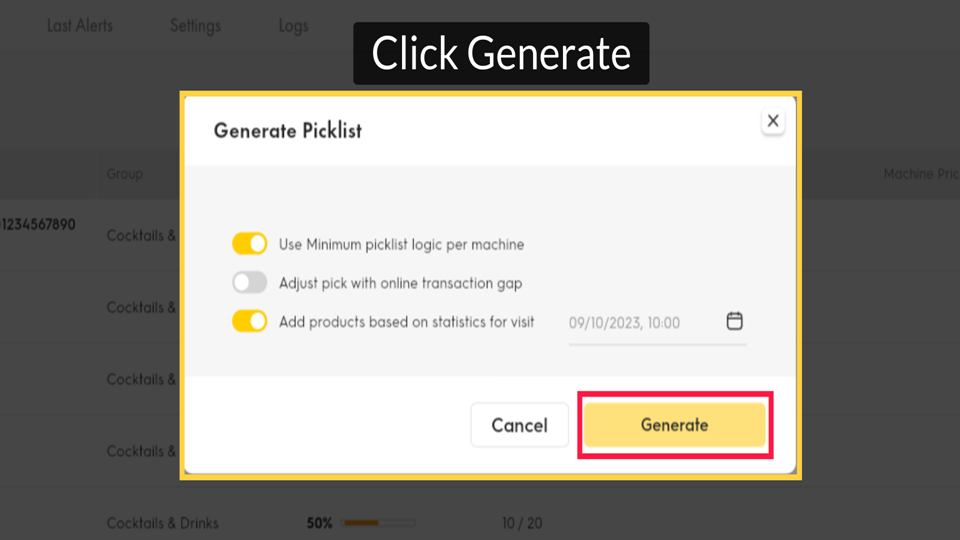
Task: Select the Machine Price column header
Action: [x=921, y=174]
